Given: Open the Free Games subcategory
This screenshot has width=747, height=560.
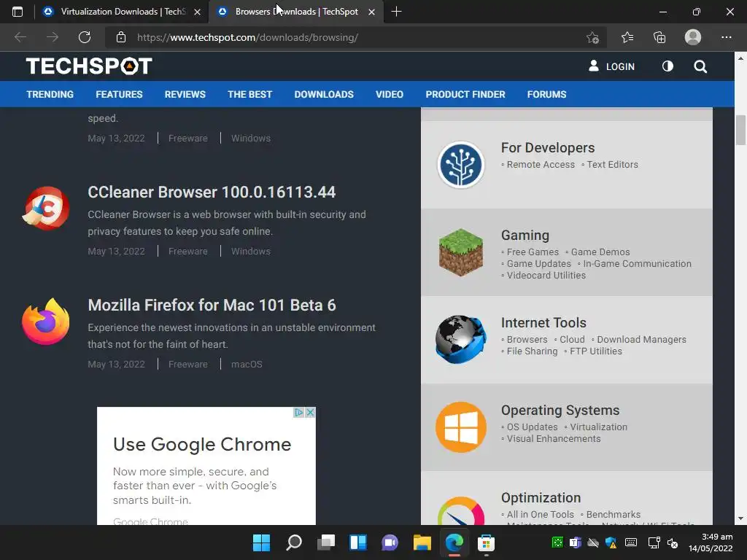Looking at the screenshot, I should coord(533,252).
